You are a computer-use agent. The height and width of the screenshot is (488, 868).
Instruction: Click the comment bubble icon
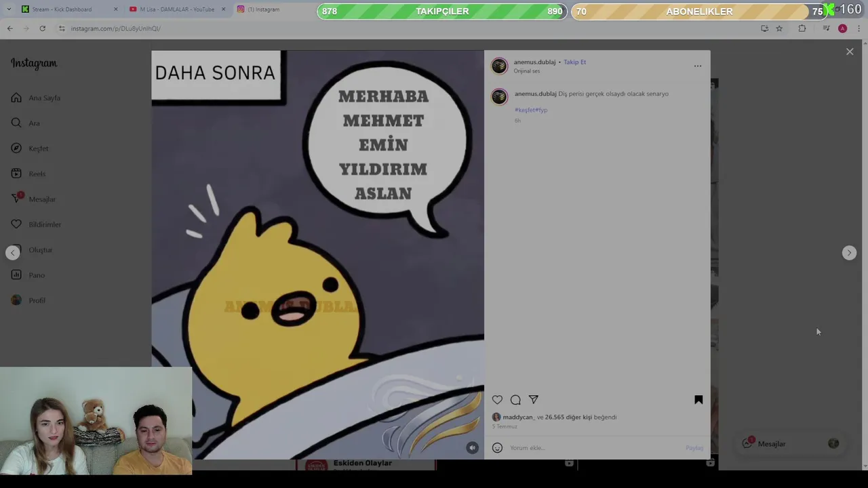pyautogui.click(x=515, y=400)
